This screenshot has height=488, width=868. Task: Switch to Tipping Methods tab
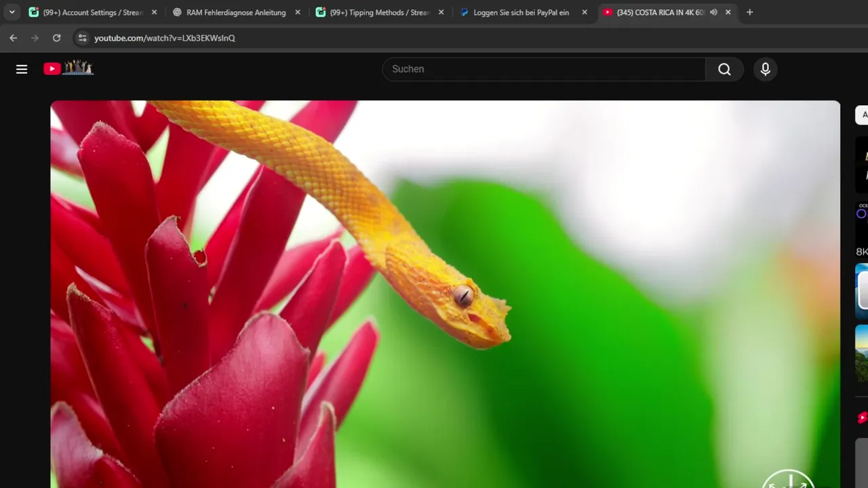pos(380,12)
